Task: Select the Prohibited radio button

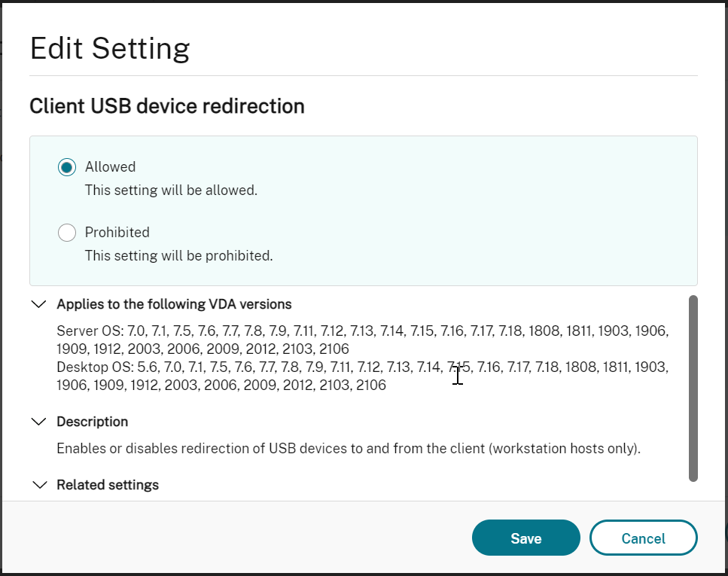Action: [67, 233]
